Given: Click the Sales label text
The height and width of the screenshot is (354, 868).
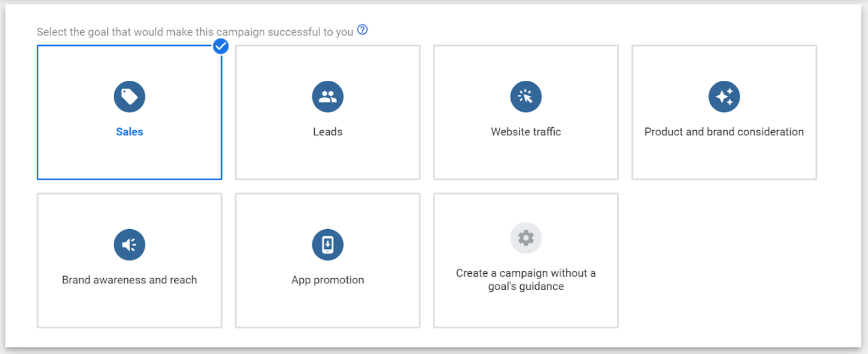Looking at the screenshot, I should pyautogui.click(x=130, y=131).
